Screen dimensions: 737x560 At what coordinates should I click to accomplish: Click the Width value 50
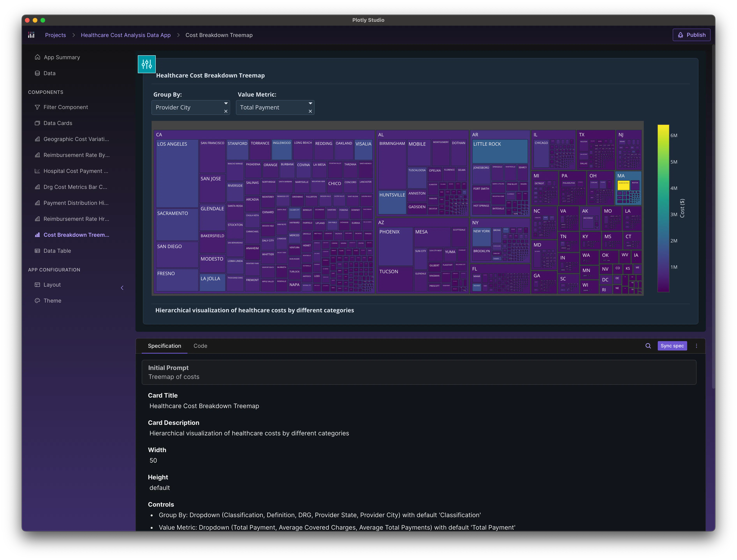153,460
